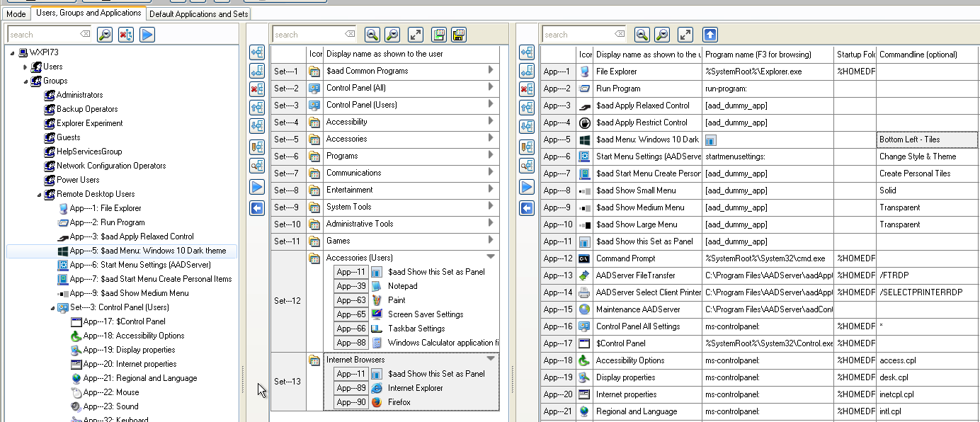Collapse the Set---3: Control Panel (Users) tree node

coord(53,307)
